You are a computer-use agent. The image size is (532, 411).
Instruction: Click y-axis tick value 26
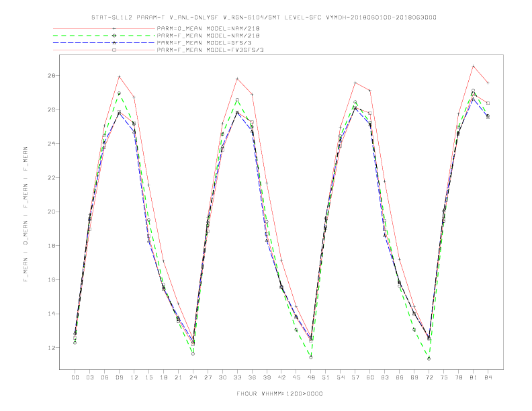click(51, 109)
